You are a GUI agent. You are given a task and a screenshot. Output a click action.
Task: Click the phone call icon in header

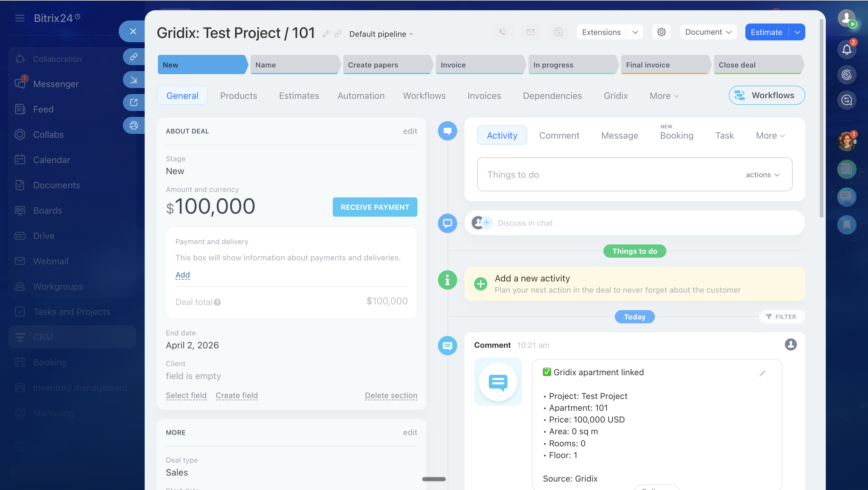pos(502,32)
